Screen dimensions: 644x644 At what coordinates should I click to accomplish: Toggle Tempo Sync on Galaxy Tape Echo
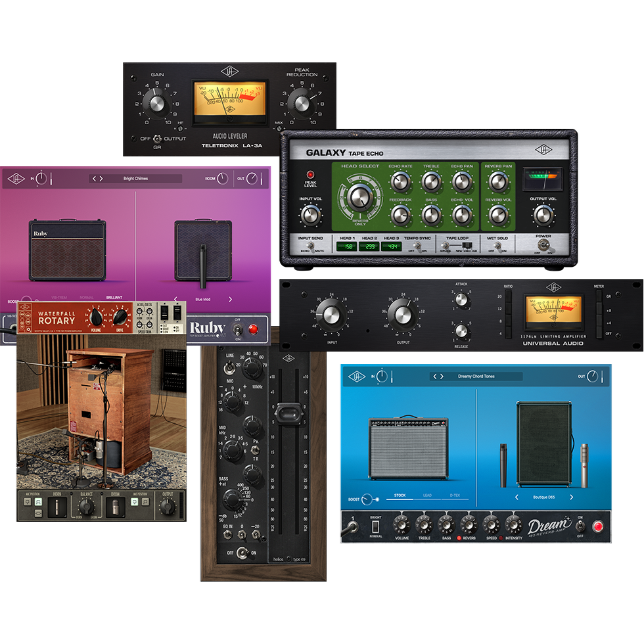click(x=417, y=247)
